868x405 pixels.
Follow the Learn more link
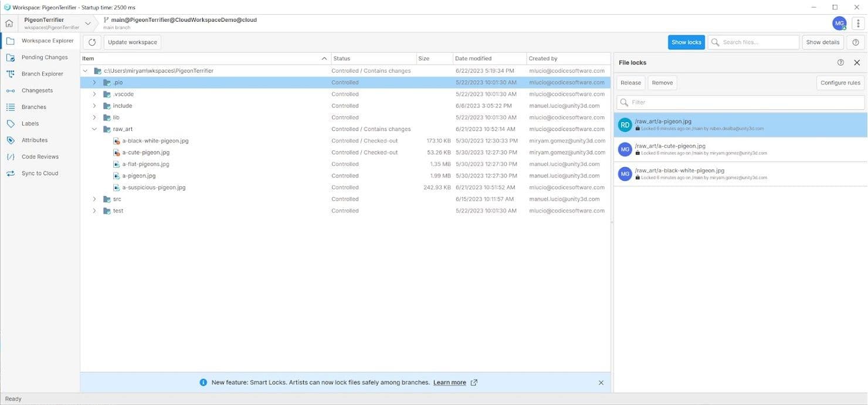(x=449, y=383)
